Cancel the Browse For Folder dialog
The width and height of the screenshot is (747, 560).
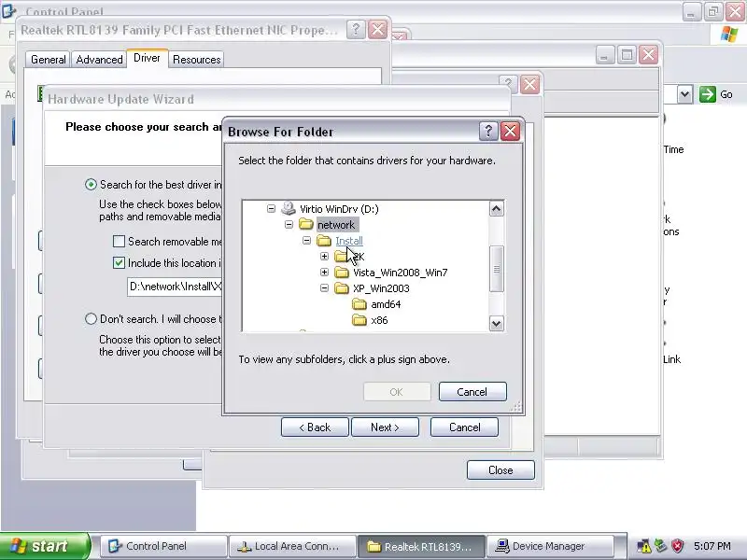[472, 392]
